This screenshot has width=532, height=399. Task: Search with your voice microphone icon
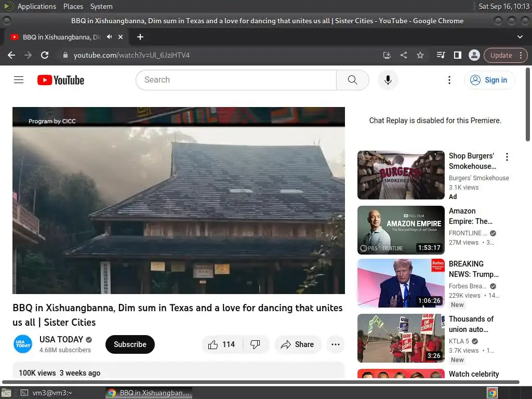pyautogui.click(x=388, y=80)
